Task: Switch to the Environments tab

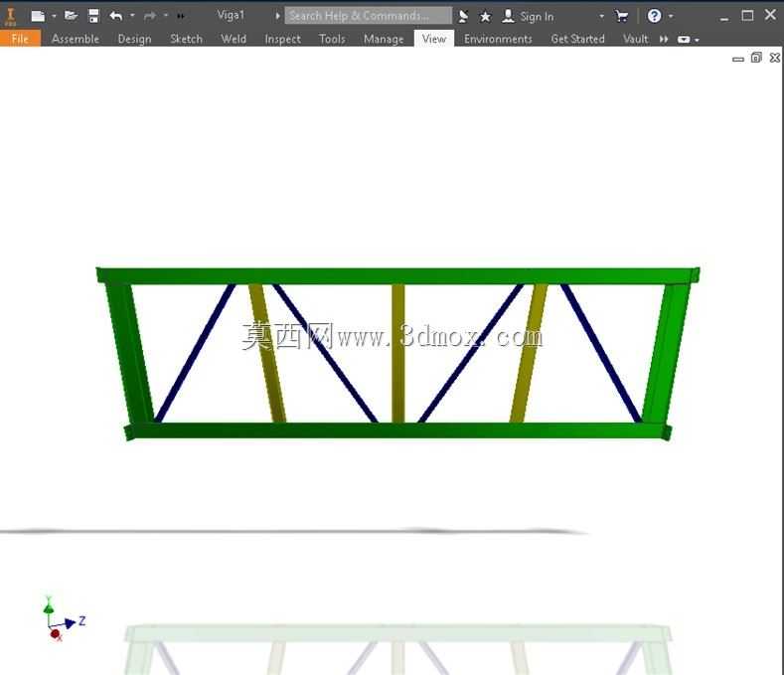Action: tap(498, 39)
